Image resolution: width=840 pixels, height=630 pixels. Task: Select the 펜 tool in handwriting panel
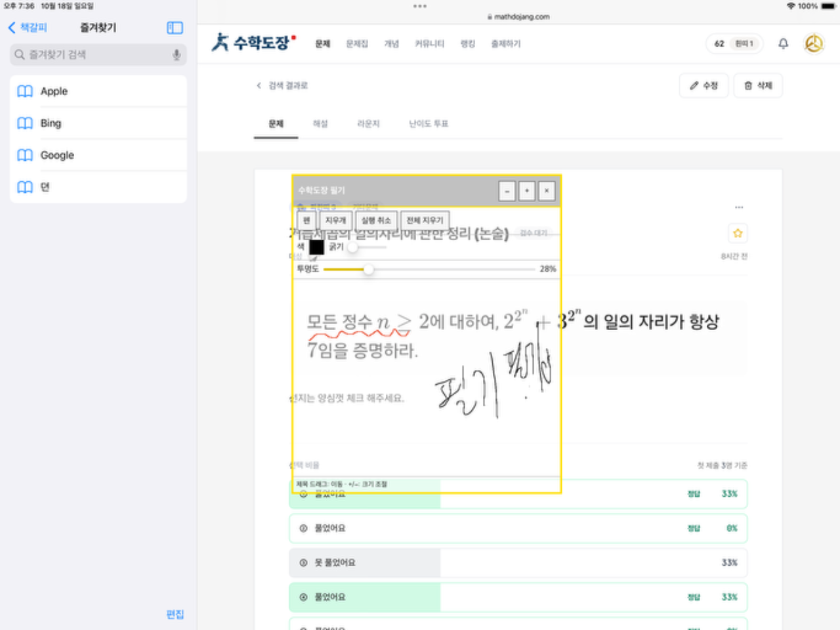pyautogui.click(x=306, y=220)
